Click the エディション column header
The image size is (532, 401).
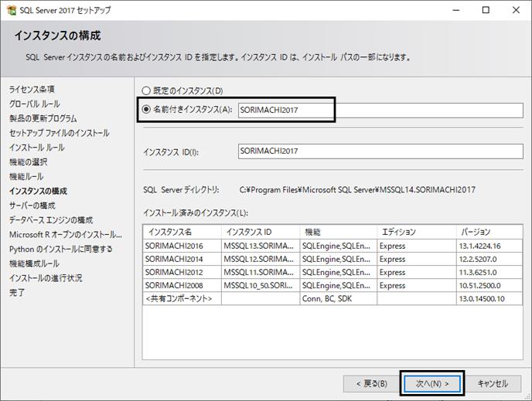417,232
